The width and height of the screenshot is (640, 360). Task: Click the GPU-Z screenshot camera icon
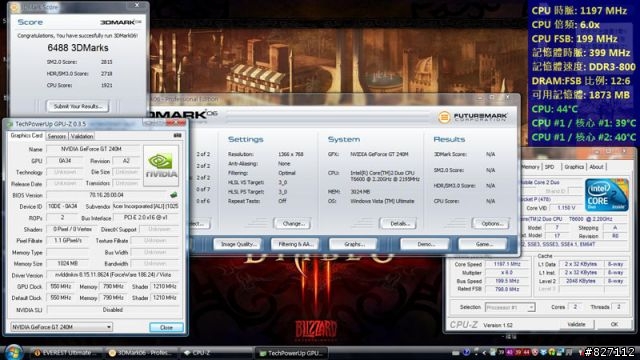click(178, 135)
